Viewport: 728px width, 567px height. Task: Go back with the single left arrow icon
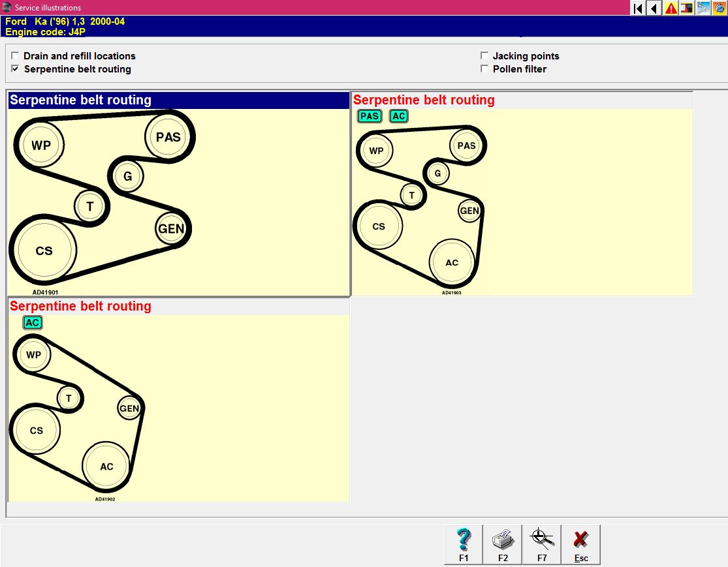click(x=654, y=8)
